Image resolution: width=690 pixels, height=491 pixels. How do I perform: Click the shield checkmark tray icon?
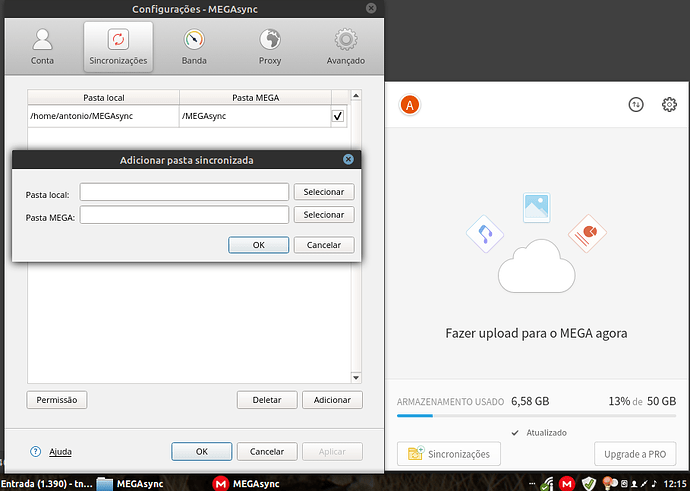tap(589, 484)
